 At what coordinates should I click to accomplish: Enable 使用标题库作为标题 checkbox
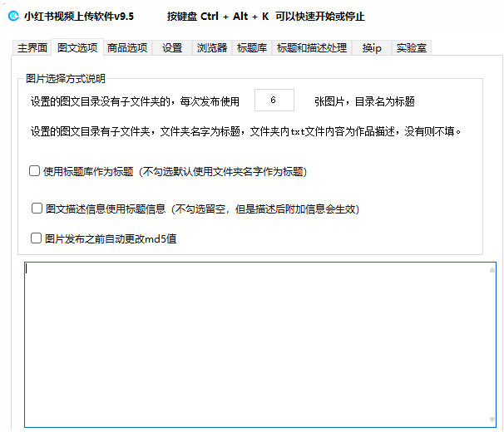pos(34,171)
